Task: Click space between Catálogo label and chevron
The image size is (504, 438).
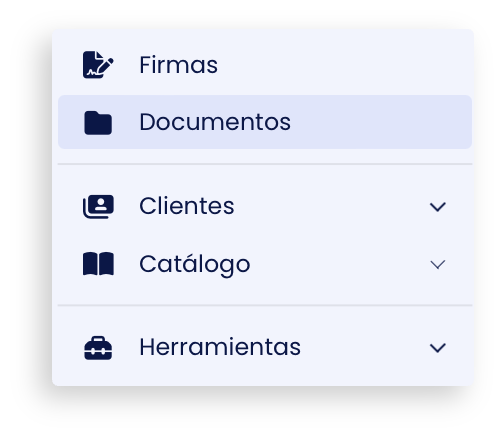Action: coord(340,264)
